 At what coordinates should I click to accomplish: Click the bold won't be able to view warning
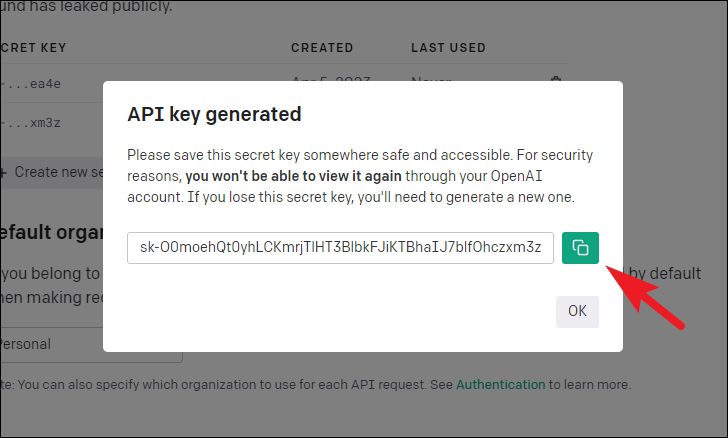click(x=293, y=176)
